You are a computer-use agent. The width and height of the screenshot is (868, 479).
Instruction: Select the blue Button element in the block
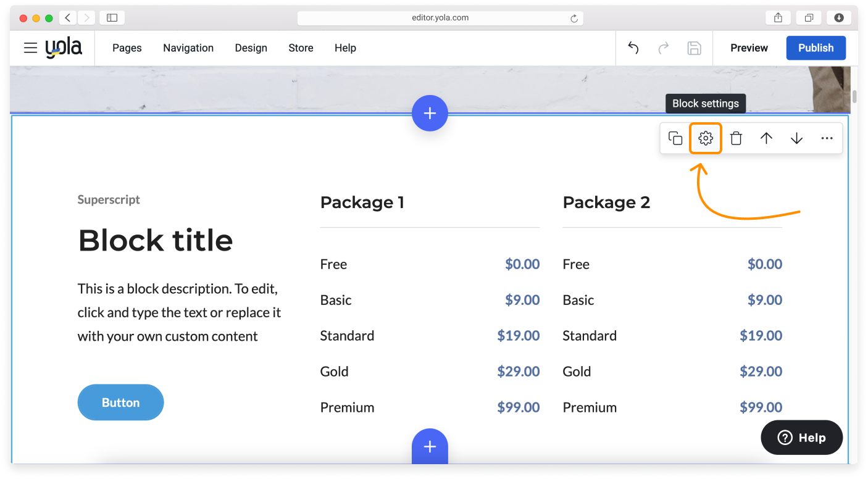[120, 402]
